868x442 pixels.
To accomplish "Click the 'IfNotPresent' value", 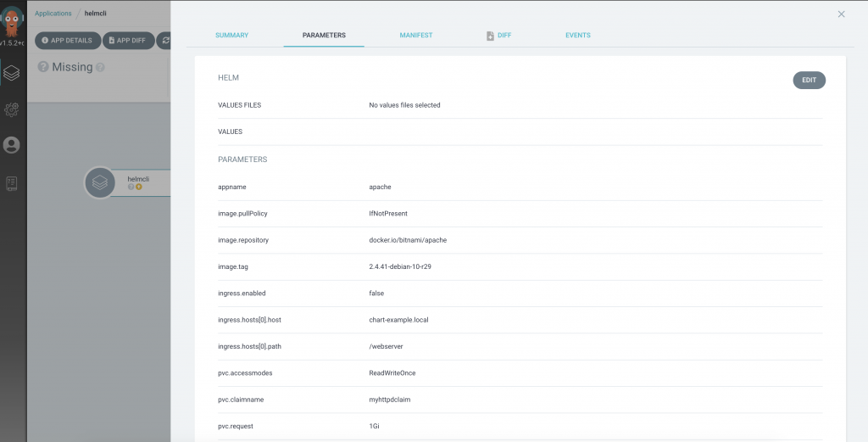I will pos(388,214).
